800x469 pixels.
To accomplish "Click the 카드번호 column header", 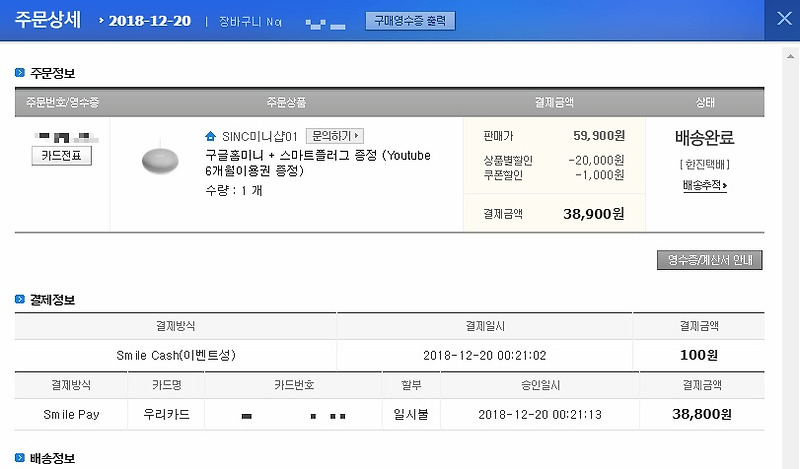I will coord(294,385).
